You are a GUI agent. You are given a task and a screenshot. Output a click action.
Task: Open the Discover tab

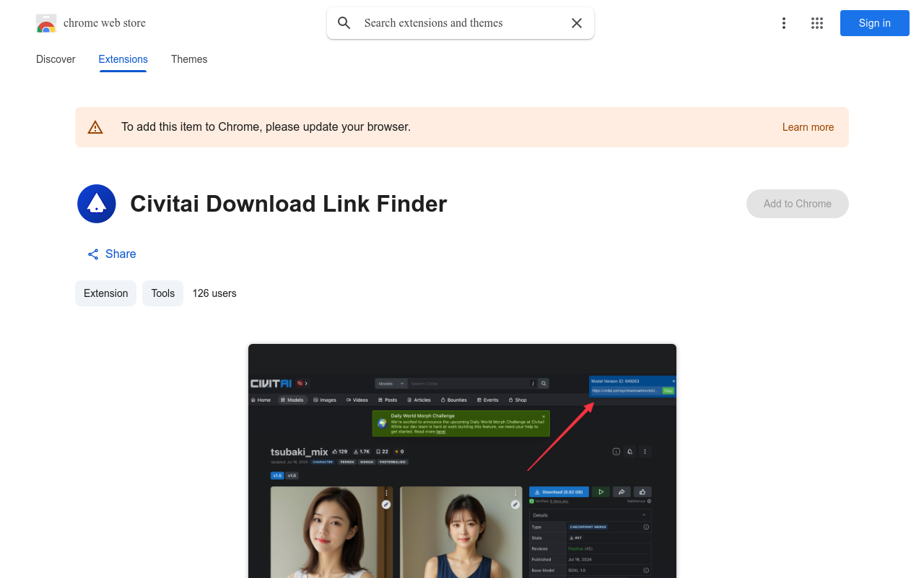click(55, 59)
